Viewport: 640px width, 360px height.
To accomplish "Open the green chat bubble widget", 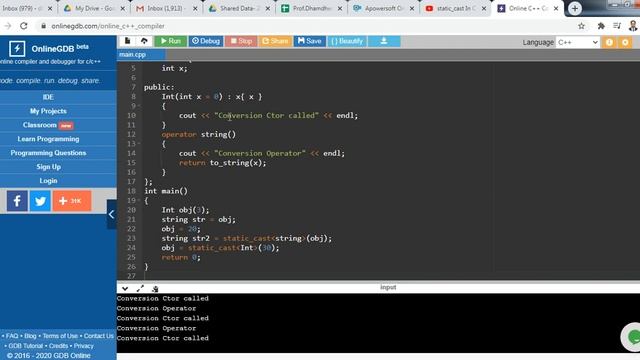I will 631,337.
